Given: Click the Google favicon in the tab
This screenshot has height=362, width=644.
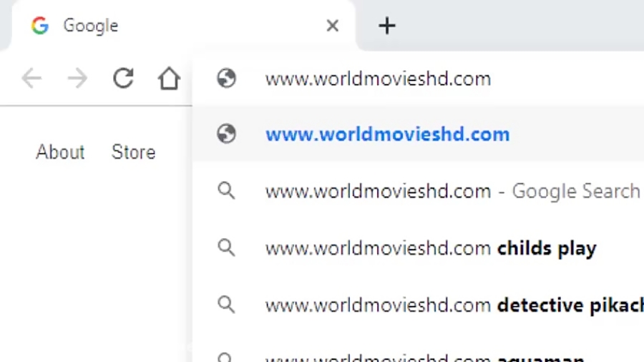Looking at the screenshot, I should 40,26.
